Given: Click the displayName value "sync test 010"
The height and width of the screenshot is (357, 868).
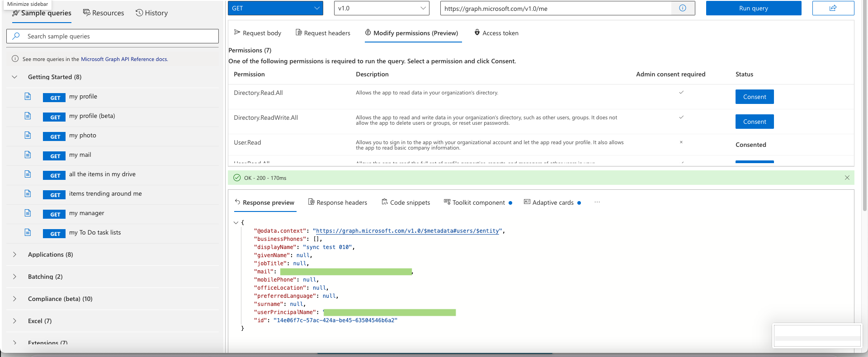Looking at the screenshot, I should click(x=327, y=247).
